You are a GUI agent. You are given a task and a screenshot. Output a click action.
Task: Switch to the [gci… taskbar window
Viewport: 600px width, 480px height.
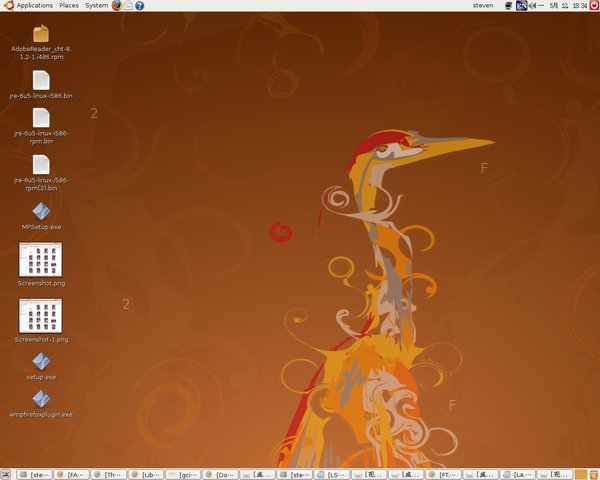coord(183,475)
